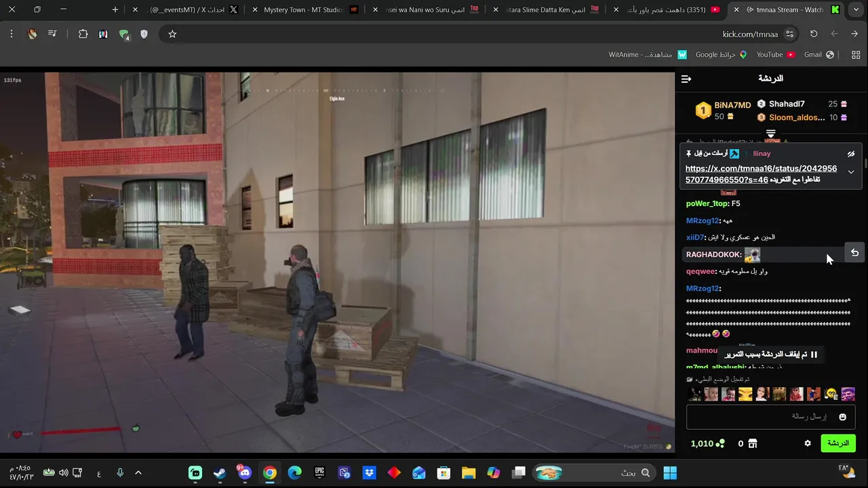Screen dimensions: 868x488
Task: Open the Chrome profile avatar
Action: [32, 34]
